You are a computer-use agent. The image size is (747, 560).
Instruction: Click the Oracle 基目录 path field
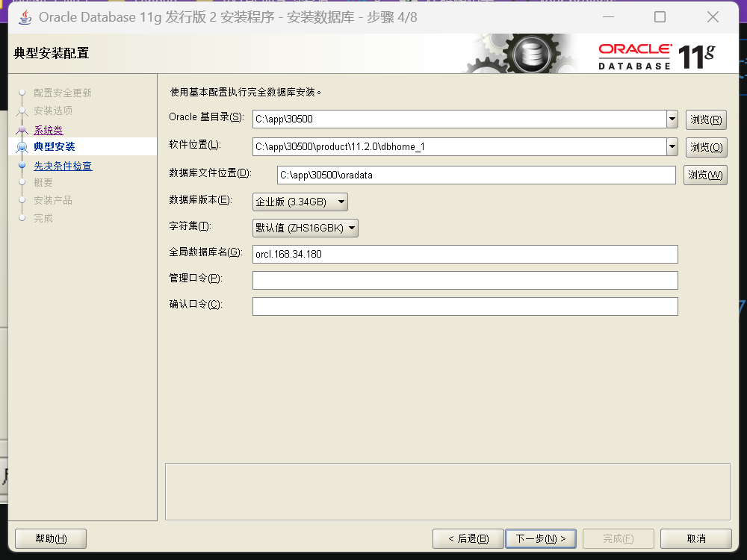459,119
